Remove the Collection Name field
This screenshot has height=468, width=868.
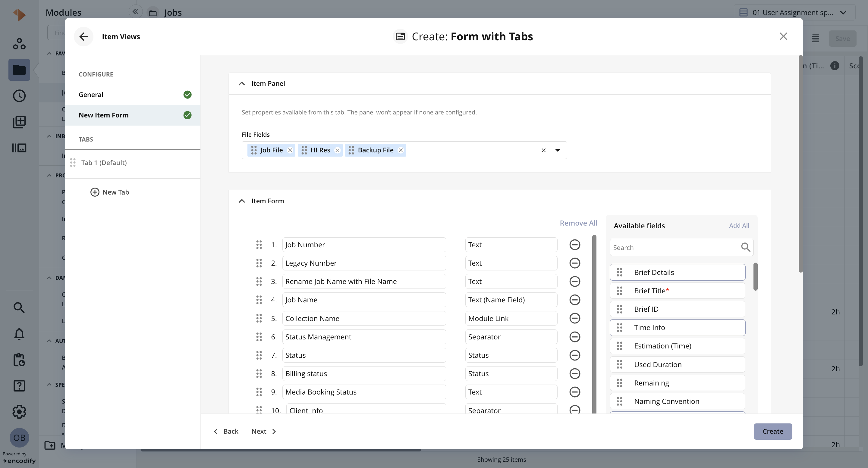click(574, 318)
